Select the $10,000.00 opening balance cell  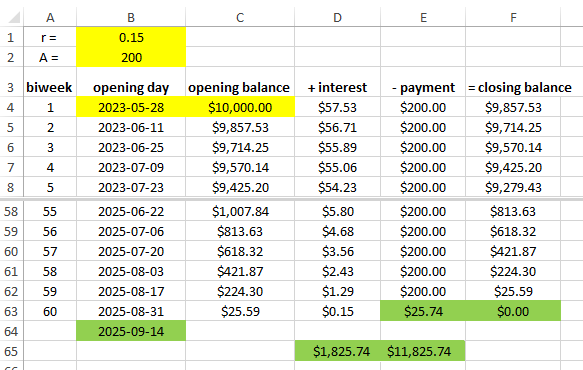[240, 107]
